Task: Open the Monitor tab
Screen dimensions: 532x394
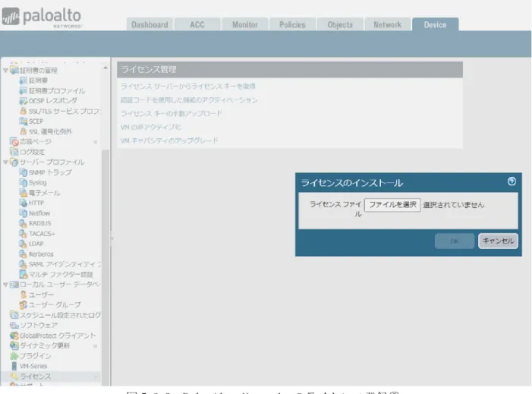Action: [245, 25]
